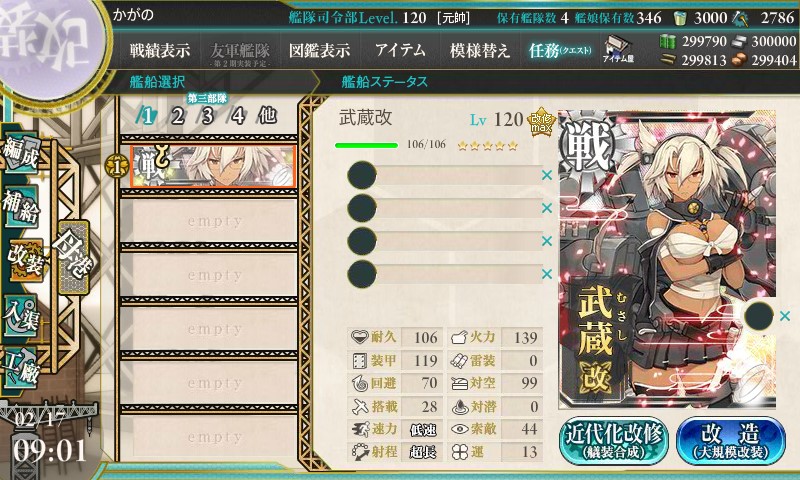The width and height of the screenshot is (800, 480).
Task: Select the Musashi Kai ship banner
Action: 213,166
